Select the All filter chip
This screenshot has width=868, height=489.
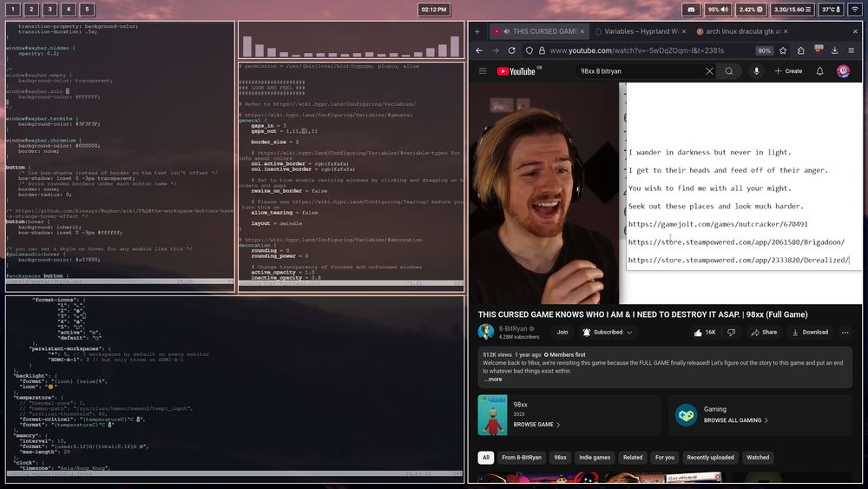(485, 458)
